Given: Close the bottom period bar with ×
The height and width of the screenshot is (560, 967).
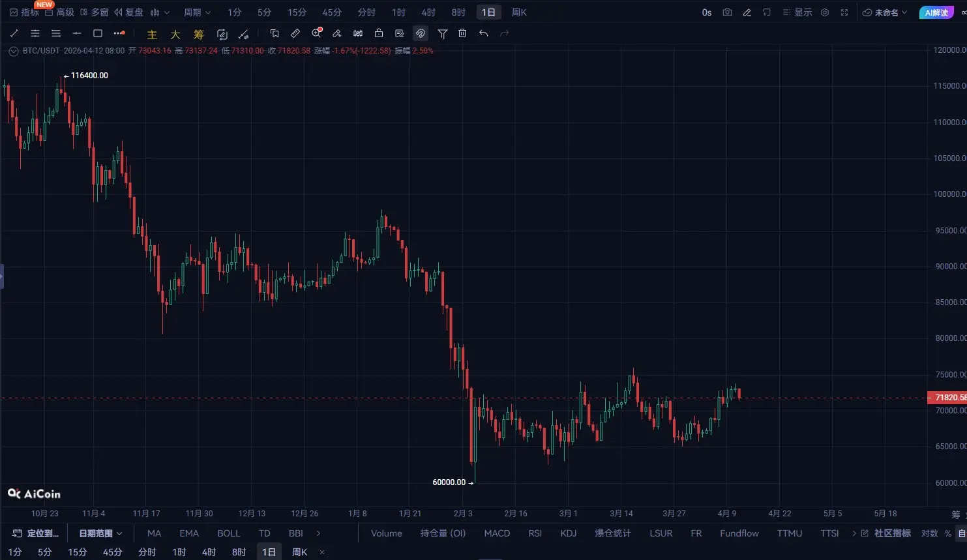Looking at the screenshot, I should tap(322, 552).
